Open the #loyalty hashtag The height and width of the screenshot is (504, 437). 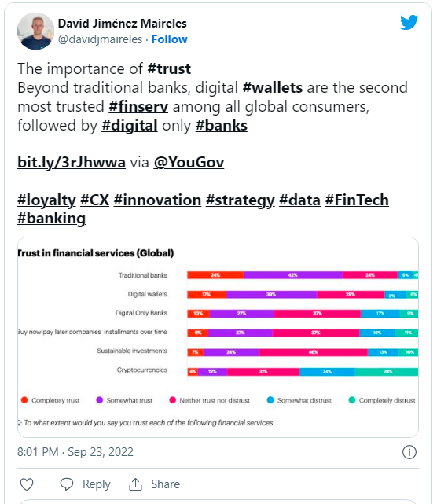[x=46, y=200]
